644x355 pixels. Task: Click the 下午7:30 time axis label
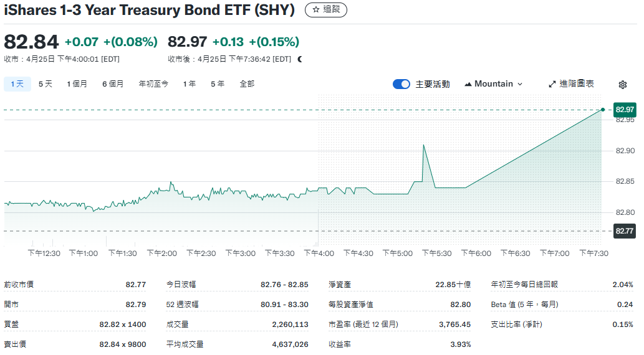click(x=594, y=253)
